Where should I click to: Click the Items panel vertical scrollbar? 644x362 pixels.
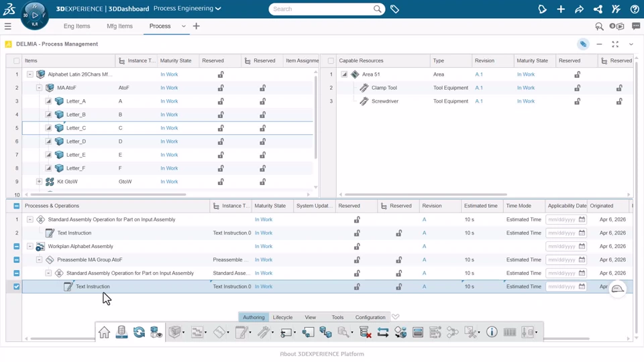click(x=315, y=118)
